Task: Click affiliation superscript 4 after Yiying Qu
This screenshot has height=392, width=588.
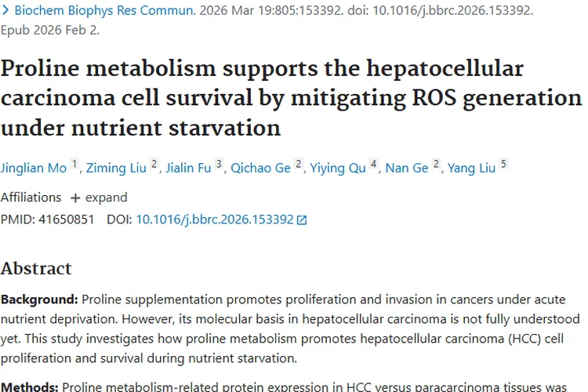Action: (374, 165)
